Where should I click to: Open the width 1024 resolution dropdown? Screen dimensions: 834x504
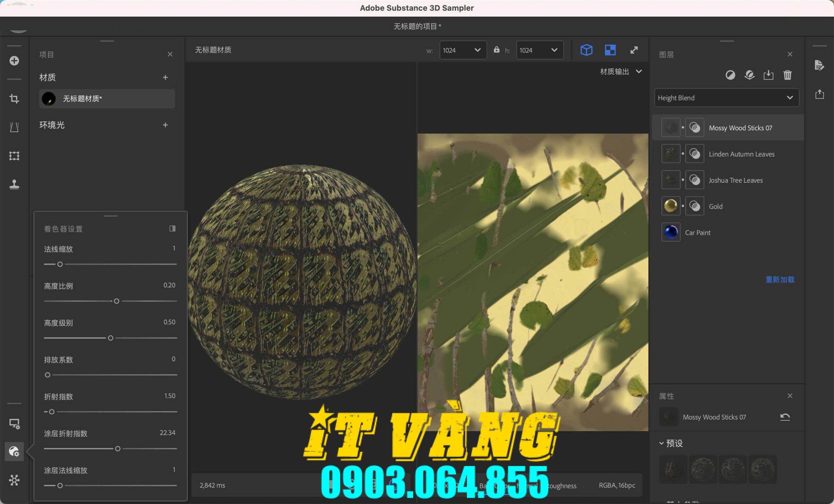[x=463, y=50]
